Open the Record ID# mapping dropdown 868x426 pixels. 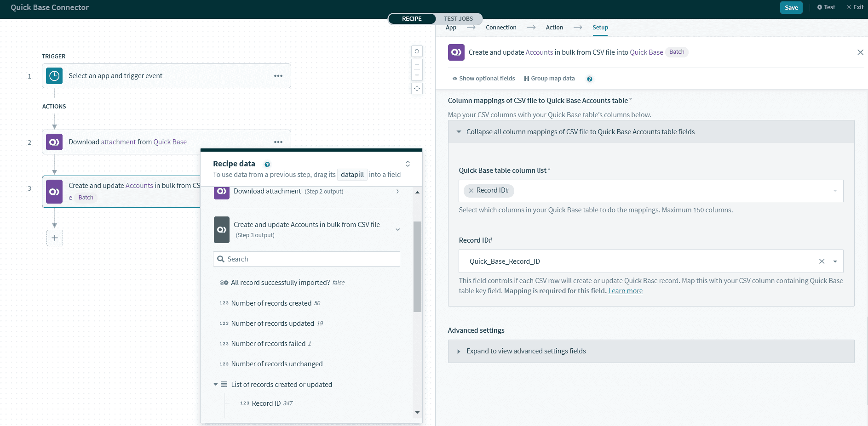[834, 261]
